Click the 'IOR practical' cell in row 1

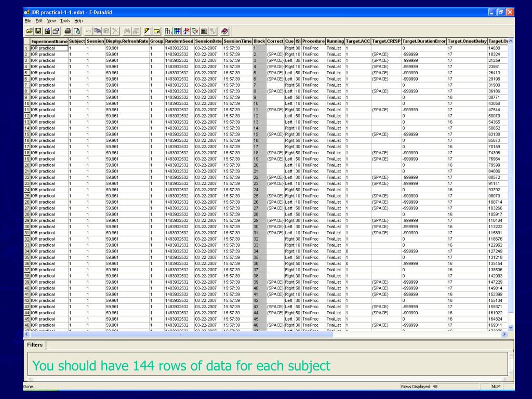tap(49, 48)
